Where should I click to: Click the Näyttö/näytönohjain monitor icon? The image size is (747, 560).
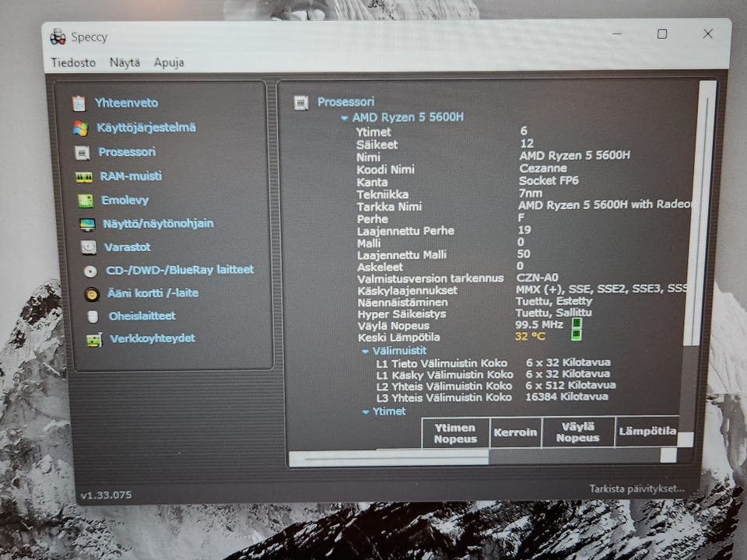click(88, 224)
